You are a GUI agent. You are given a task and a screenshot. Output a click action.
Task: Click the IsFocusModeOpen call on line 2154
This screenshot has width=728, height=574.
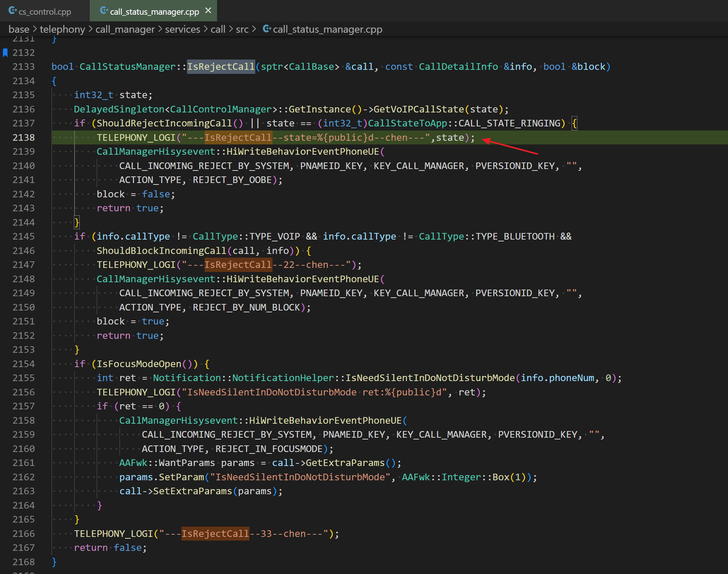point(139,364)
